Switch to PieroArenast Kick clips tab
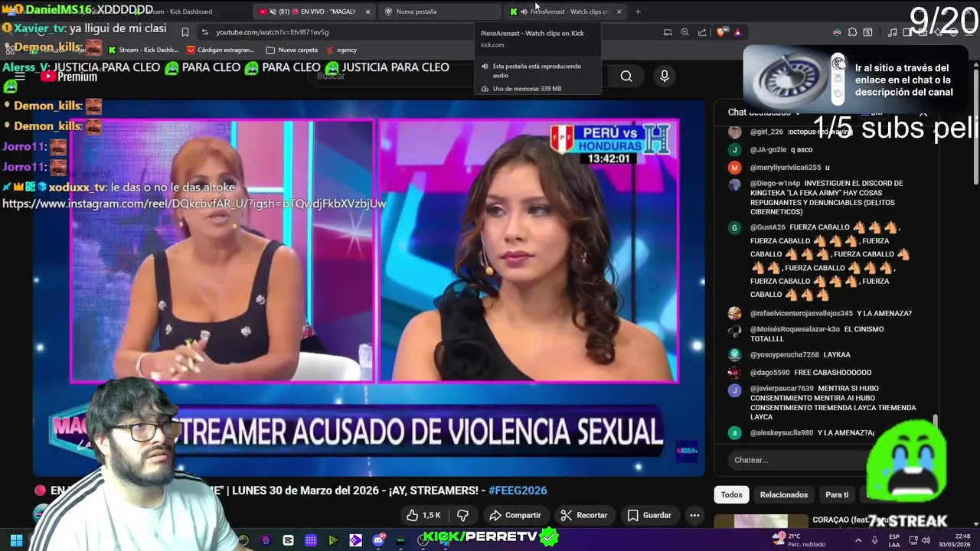980x551 pixels. coord(565,11)
